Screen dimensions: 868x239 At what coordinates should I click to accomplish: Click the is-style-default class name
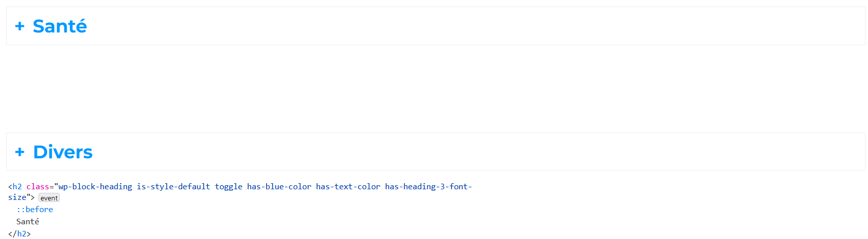pos(173,187)
